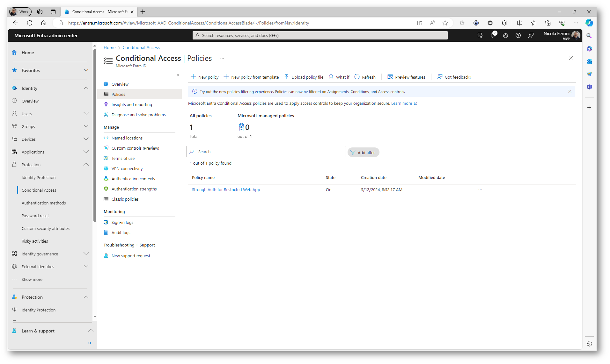Viewport: 610px width, 364px height.
Task: Open the Policies page ellipsis menu
Action: 222,58
